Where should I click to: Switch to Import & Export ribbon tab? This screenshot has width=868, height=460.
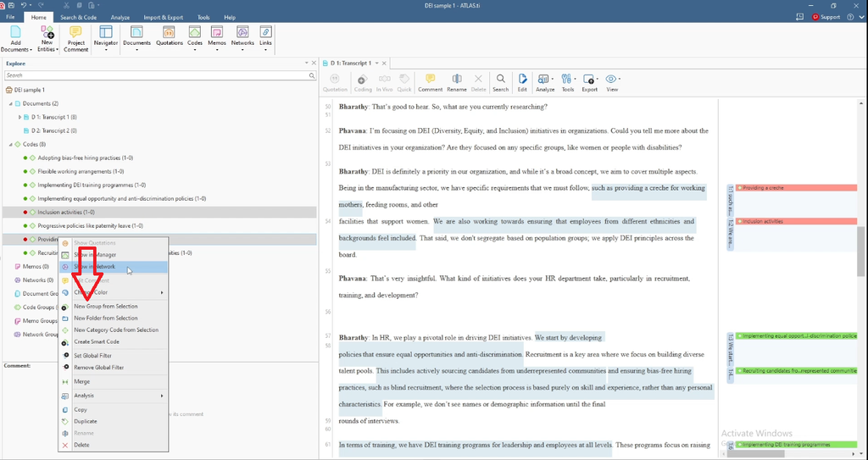click(x=164, y=17)
